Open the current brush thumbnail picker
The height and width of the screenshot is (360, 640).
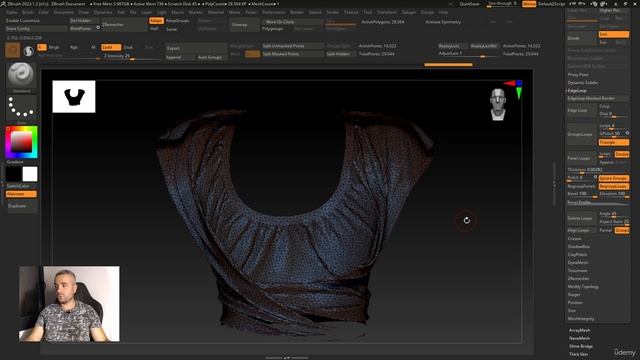coord(21,76)
